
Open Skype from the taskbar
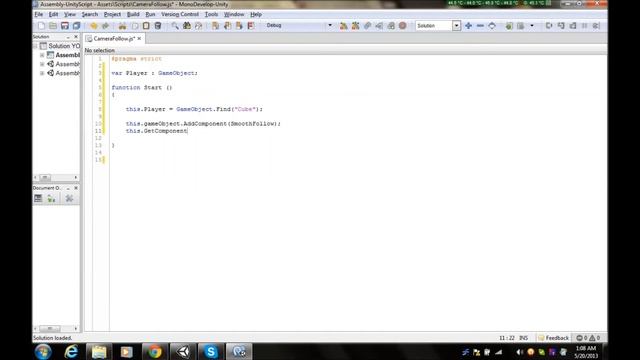pos(211,351)
